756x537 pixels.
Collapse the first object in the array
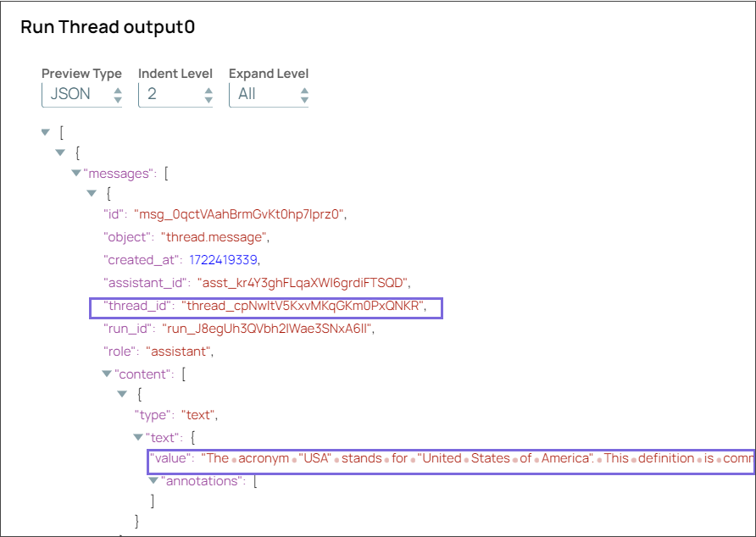coord(60,152)
